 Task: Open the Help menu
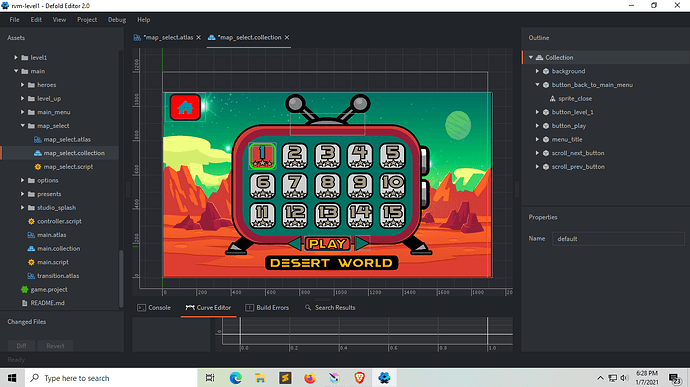coord(143,20)
